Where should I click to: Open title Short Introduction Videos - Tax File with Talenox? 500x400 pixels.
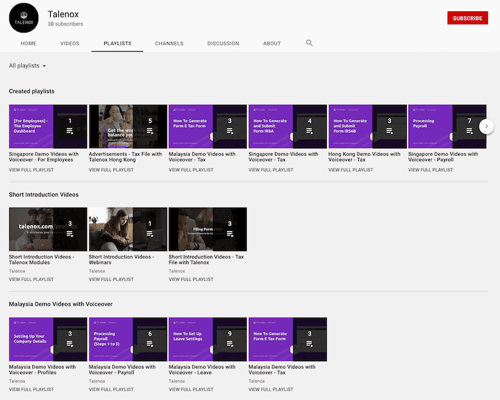206,260
